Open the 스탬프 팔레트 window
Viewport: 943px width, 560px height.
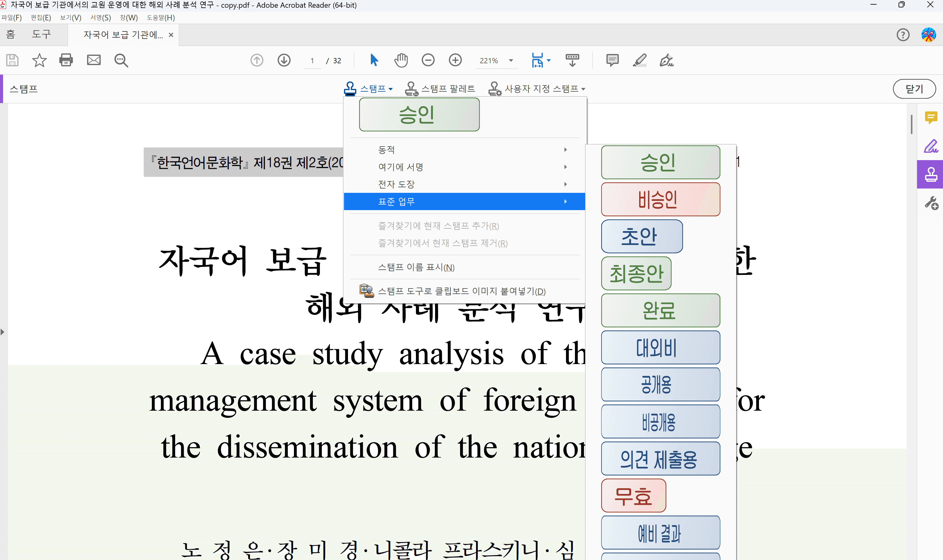point(440,89)
